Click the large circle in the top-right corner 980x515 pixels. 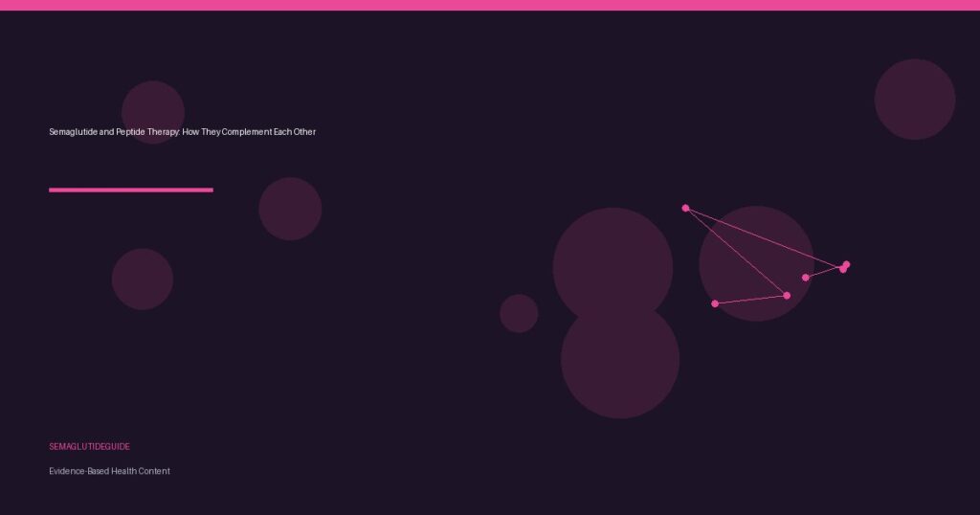pyautogui.click(x=914, y=99)
